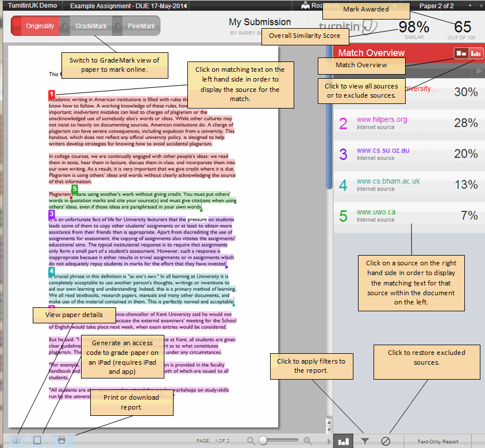Open the www.hilpers.org source link
This screenshot has width=485, height=448.
click(382, 119)
